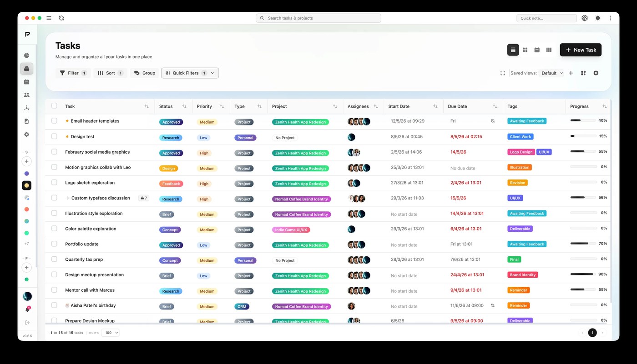Expand the Custom typeface discussion subtasks
Viewport: 637px width, 364px height.
[68, 198]
